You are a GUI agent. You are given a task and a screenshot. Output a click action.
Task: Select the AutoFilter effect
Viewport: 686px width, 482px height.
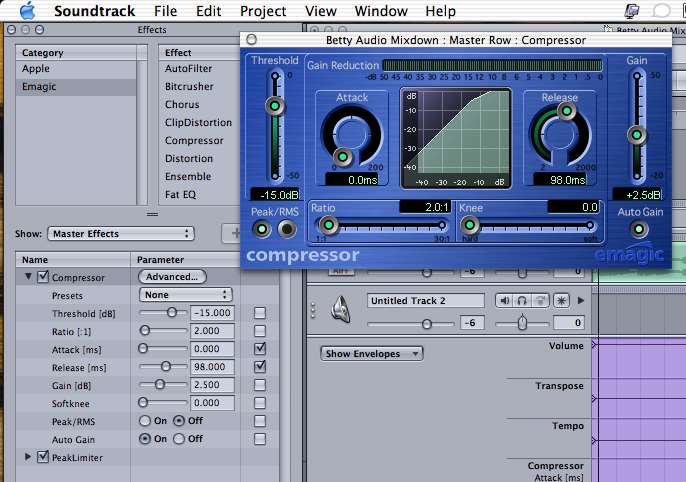tap(188, 69)
